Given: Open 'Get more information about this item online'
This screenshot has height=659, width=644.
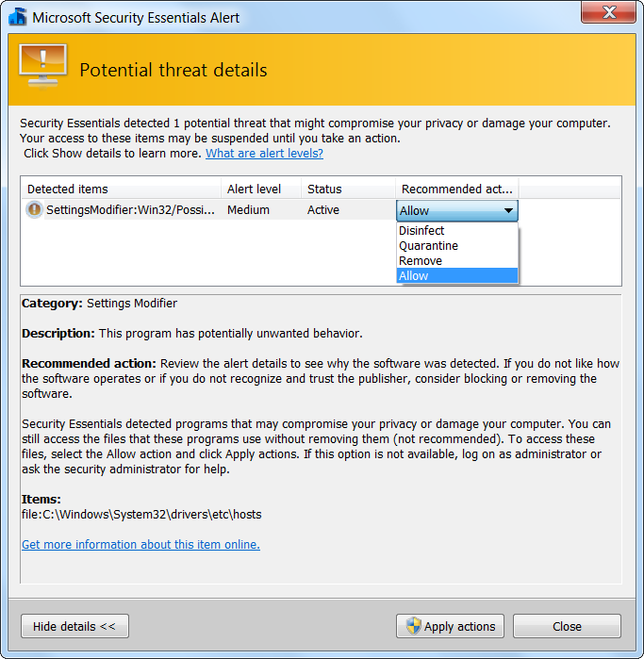Looking at the screenshot, I should tap(140, 545).
